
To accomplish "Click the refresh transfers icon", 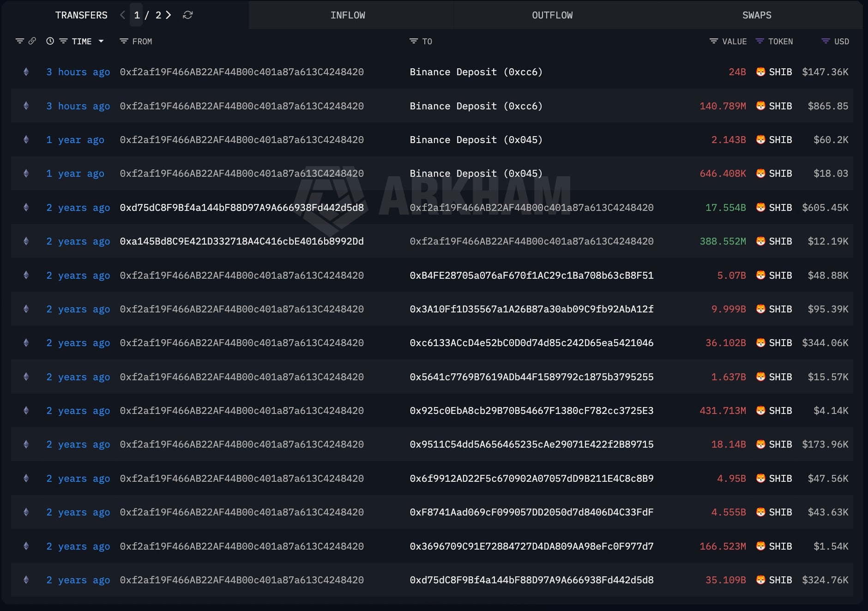I will tap(187, 15).
